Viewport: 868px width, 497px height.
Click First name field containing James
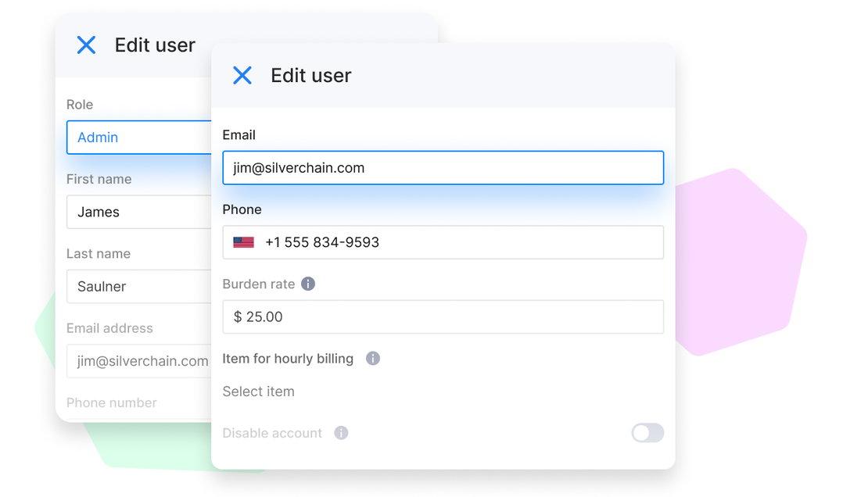tap(139, 212)
